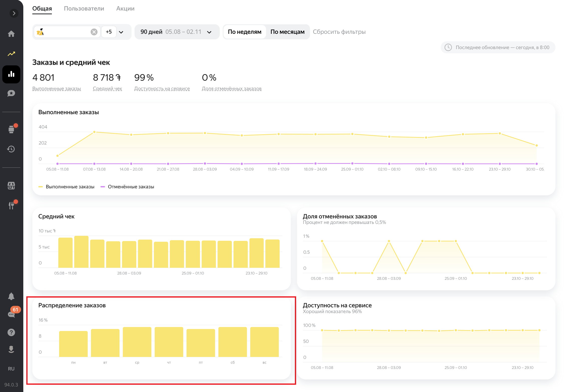Viewport: 578px width, 392px height.
Task: Click the Средний чек metric label
Action: point(107,89)
